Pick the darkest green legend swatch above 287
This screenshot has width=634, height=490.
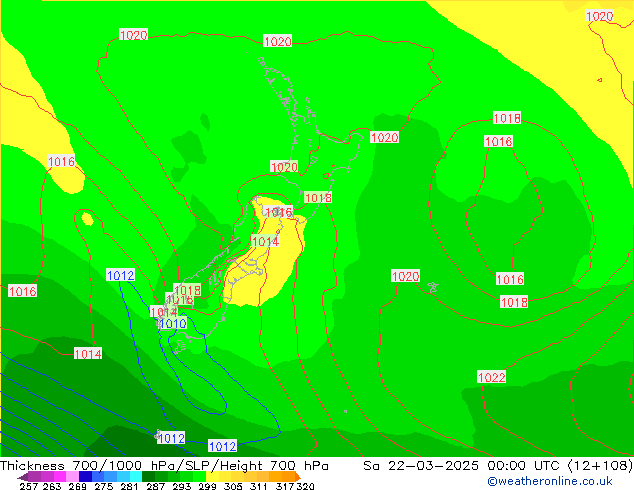146,476
